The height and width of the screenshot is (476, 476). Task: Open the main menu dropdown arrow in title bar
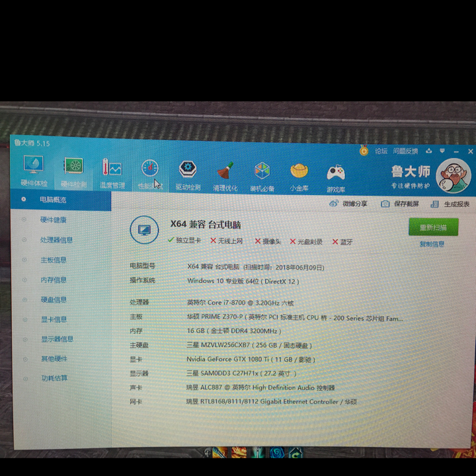[442, 151]
